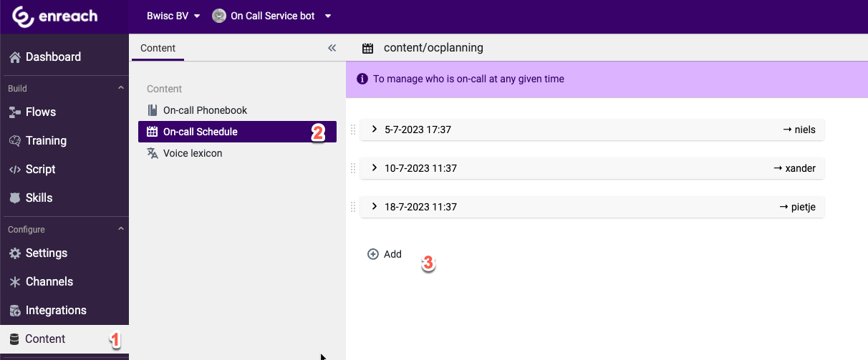Open Channels in the sidebar

coord(49,281)
